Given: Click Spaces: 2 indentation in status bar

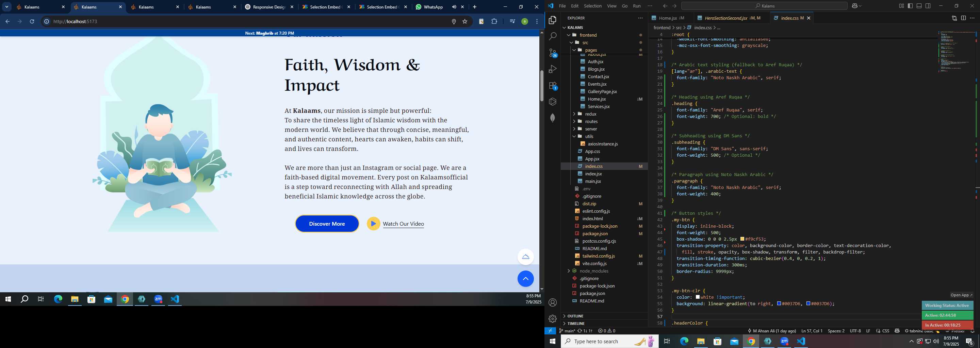Looking at the screenshot, I should point(836,331).
